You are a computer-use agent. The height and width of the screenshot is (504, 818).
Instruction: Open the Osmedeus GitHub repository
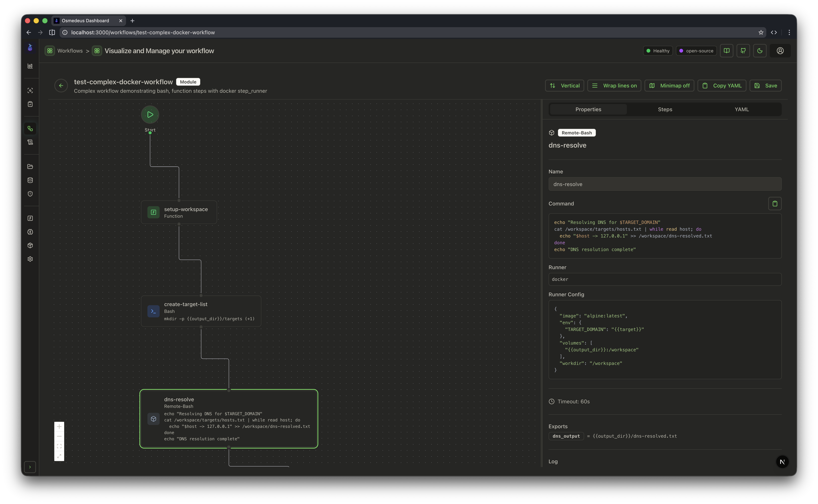(743, 51)
